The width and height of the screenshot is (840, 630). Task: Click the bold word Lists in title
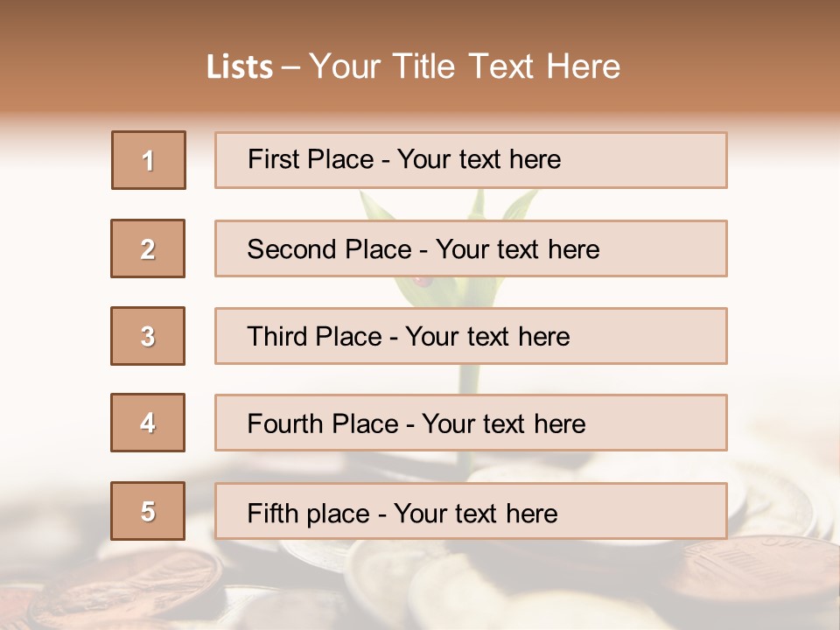coord(240,67)
